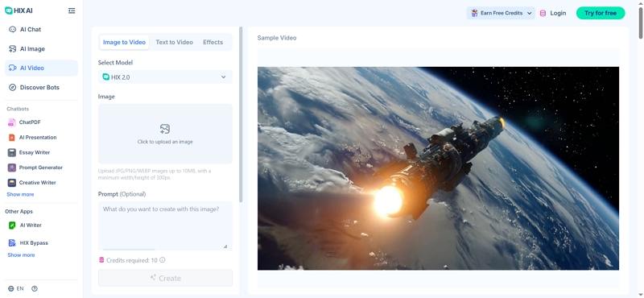Click the help question mark icon
Image resolution: width=644 pixels, height=298 pixels.
tap(35, 288)
